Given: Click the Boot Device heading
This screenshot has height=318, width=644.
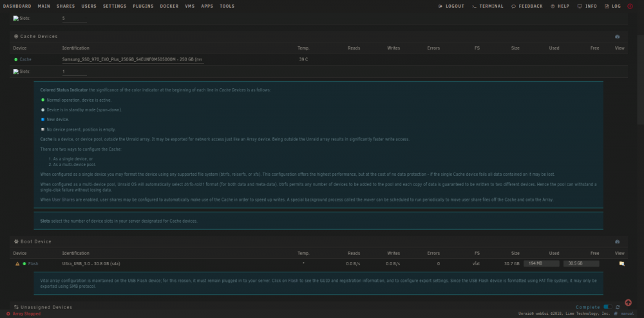Looking at the screenshot, I should 36,241.
